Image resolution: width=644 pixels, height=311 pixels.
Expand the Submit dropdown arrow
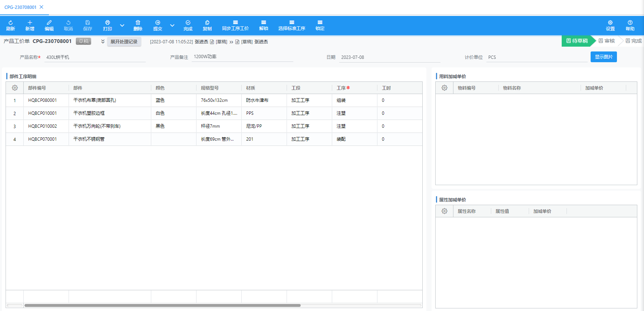pos(172,26)
